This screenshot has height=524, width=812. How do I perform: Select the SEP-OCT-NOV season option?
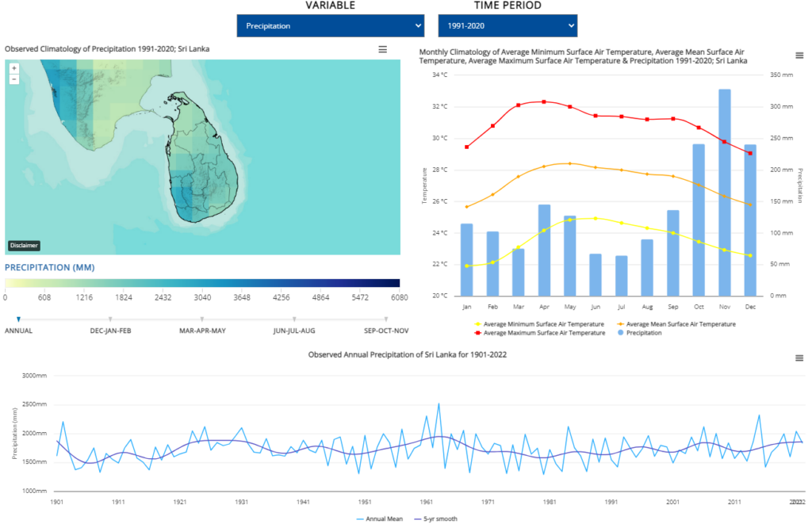coord(386,330)
